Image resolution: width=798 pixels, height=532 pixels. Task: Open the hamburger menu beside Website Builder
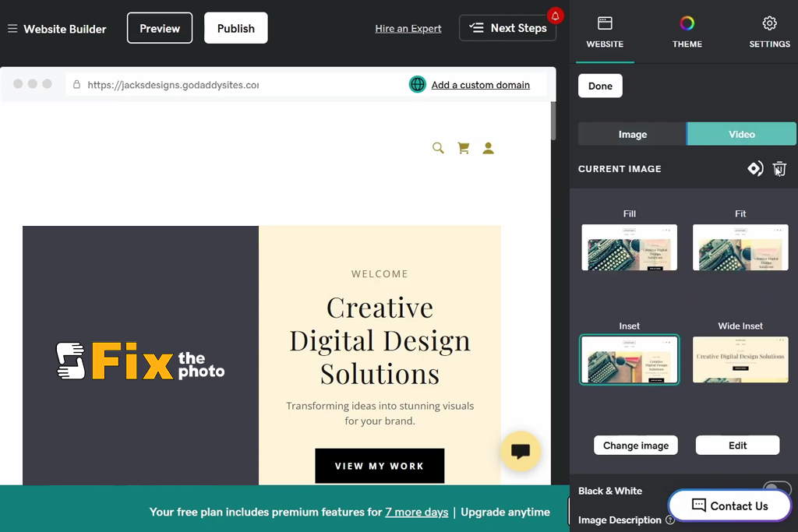click(x=12, y=29)
